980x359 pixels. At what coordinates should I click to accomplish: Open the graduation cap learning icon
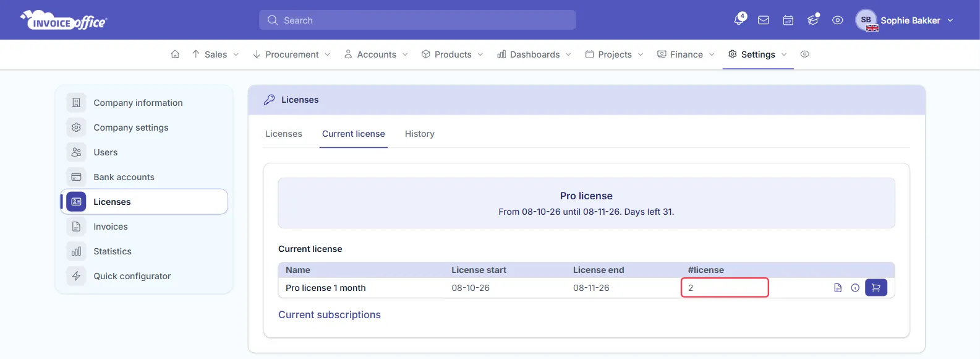[813, 20]
